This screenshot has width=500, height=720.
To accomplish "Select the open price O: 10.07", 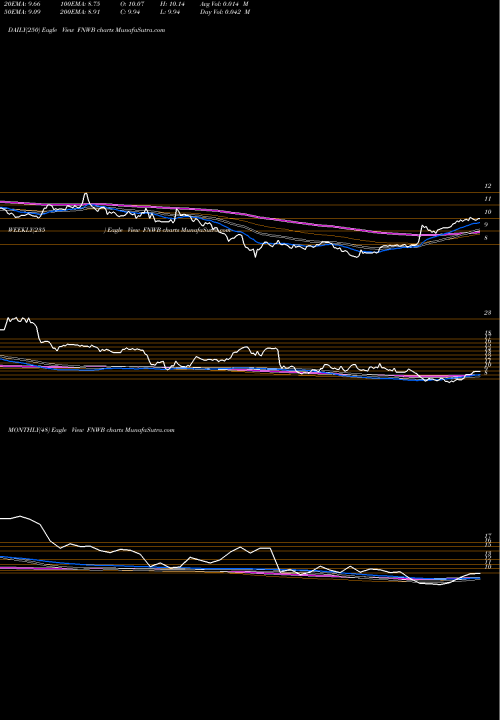I will click(132, 4).
